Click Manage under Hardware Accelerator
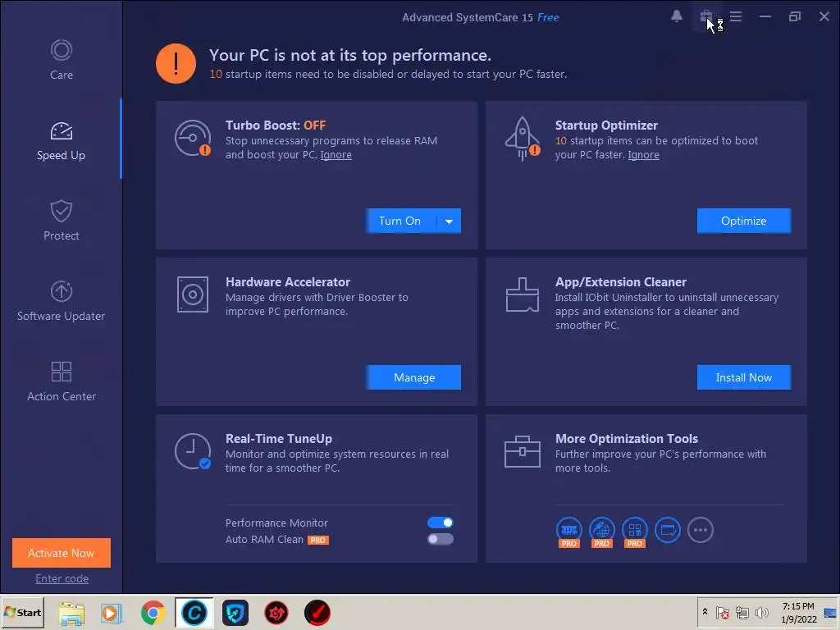Viewport: 840px width, 630px height. click(x=413, y=377)
